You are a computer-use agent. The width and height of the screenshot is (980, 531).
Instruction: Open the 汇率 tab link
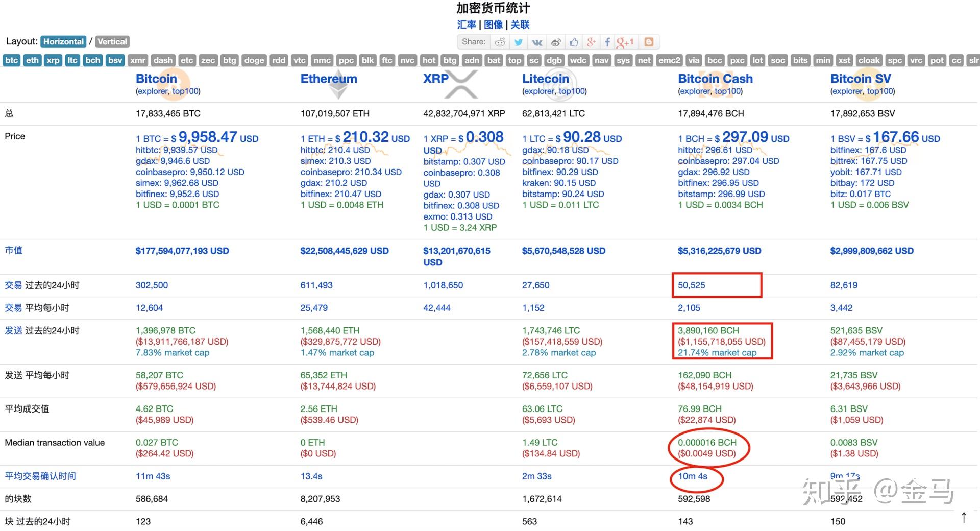467,25
